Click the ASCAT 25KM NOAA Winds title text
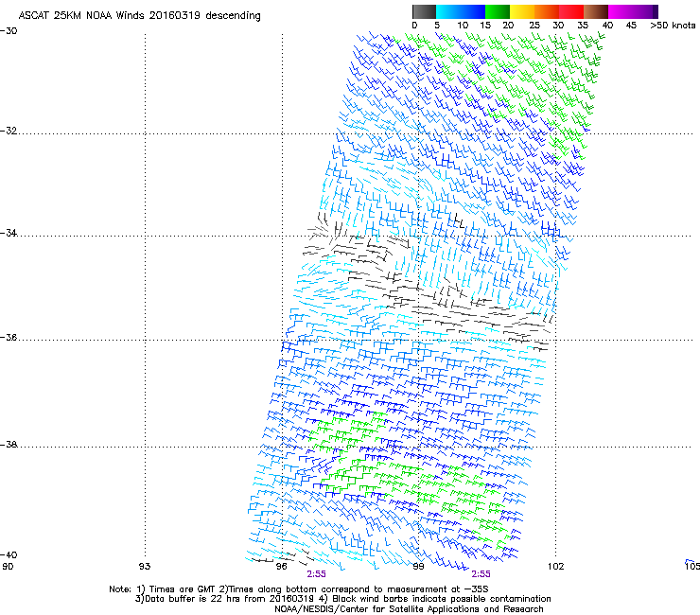The width and height of the screenshot is (700, 615). coord(139,15)
